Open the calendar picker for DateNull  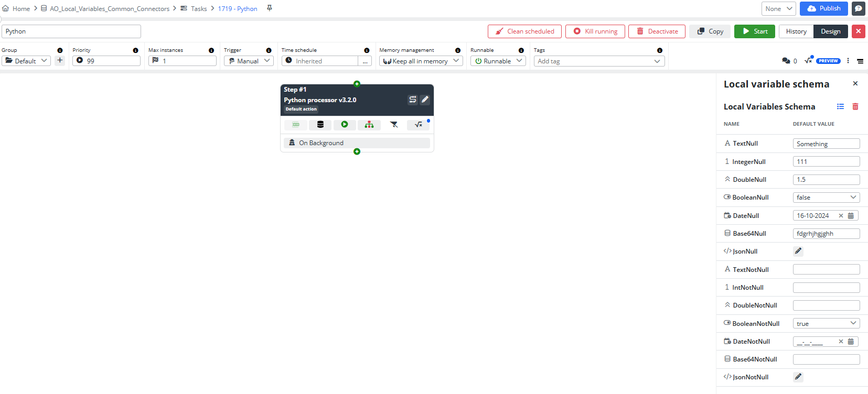[x=851, y=216]
